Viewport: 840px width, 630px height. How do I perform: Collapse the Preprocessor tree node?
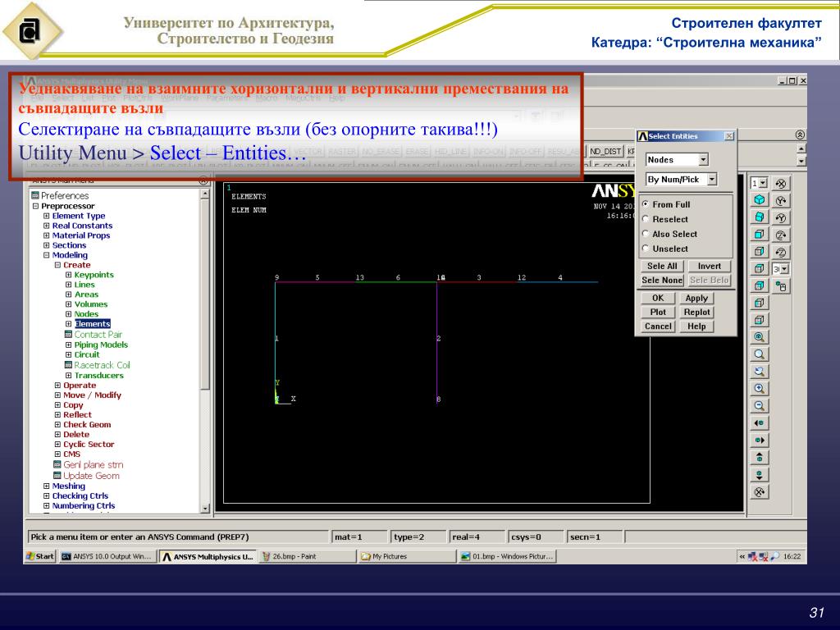click(36, 206)
